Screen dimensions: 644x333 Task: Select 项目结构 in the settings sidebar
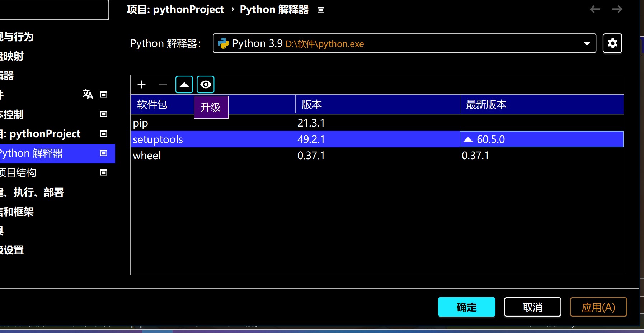coord(19,172)
